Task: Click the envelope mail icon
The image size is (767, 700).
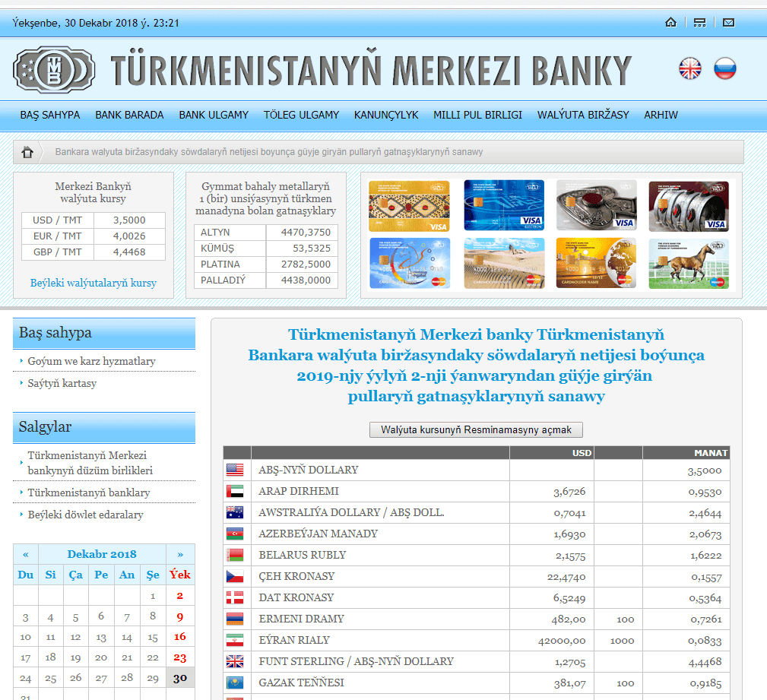Action: click(728, 23)
